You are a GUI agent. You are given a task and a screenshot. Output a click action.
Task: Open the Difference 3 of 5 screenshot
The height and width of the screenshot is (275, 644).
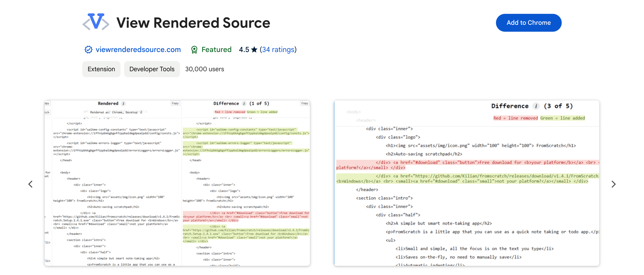(x=466, y=183)
